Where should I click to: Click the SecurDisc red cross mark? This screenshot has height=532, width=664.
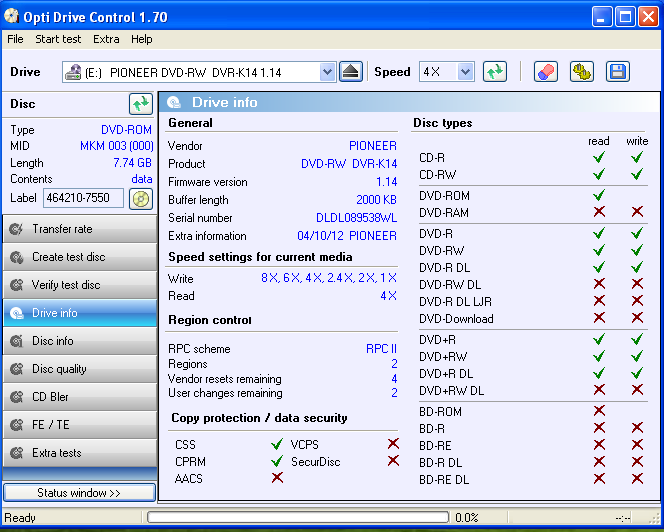393,460
